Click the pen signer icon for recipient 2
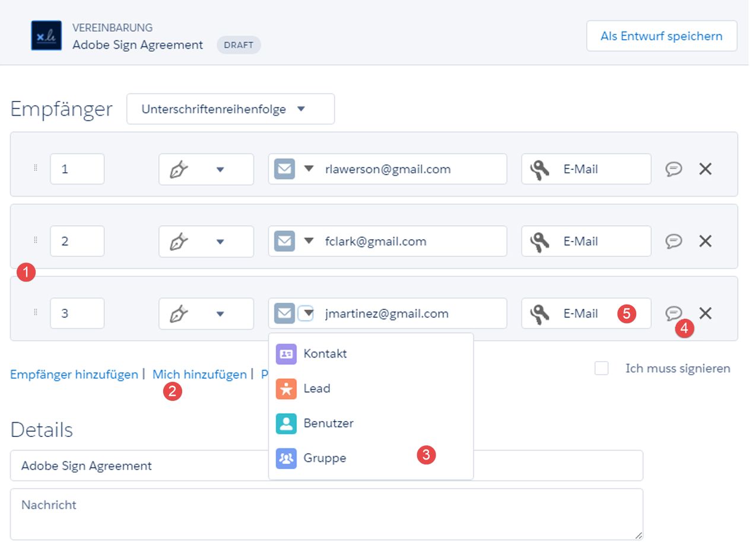Viewport: 756px width, 554px height. click(179, 241)
